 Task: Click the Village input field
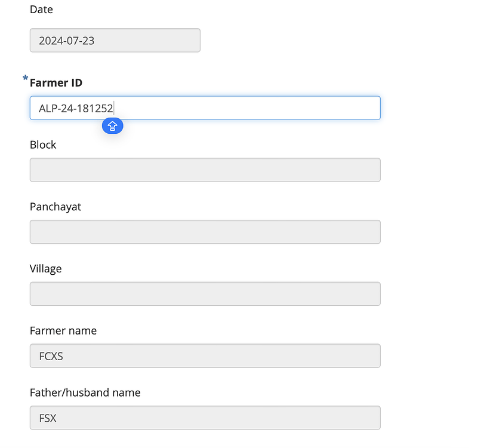click(205, 294)
